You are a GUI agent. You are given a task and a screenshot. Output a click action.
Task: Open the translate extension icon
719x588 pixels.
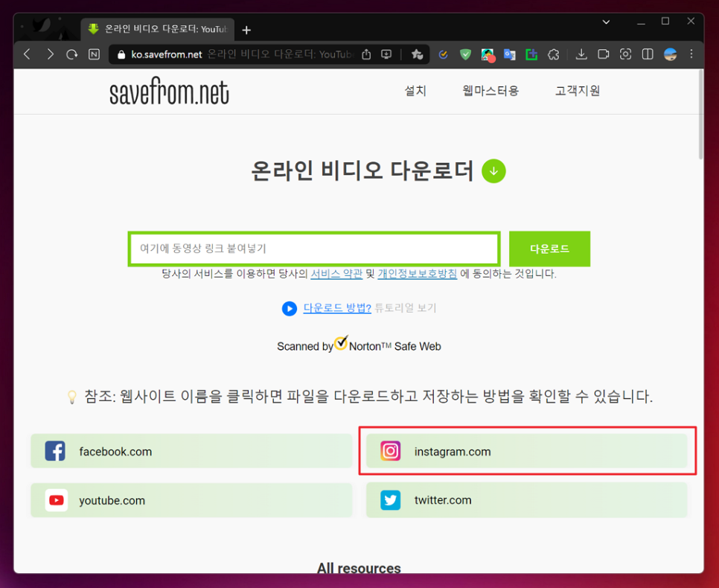click(509, 54)
